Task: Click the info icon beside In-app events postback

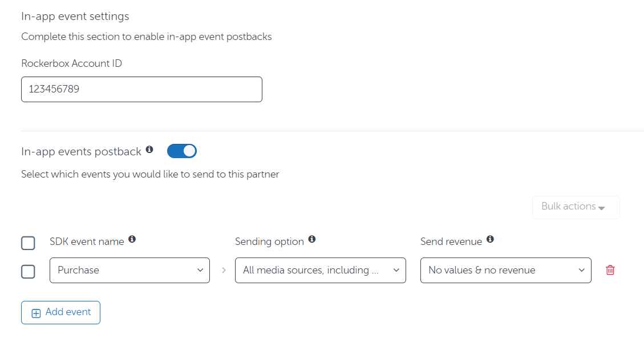Action: (x=149, y=149)
